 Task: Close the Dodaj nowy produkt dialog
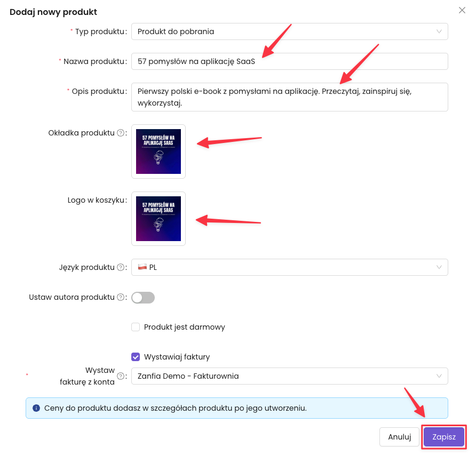point(462,10)
